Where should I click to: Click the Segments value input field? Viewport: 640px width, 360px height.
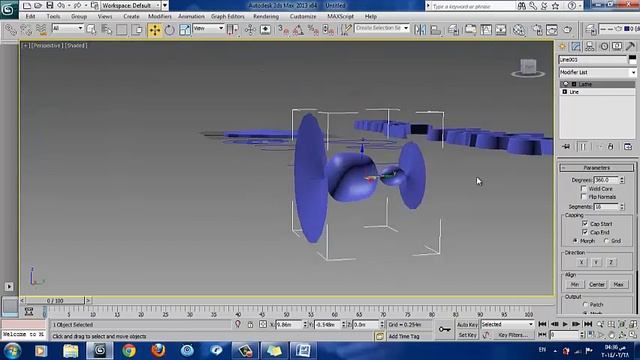tap(606, 207)
